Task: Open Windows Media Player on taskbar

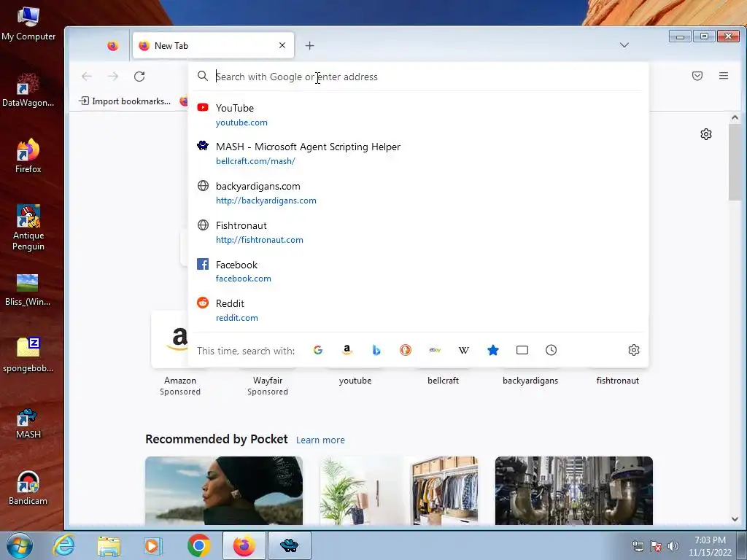Action: 152,545
